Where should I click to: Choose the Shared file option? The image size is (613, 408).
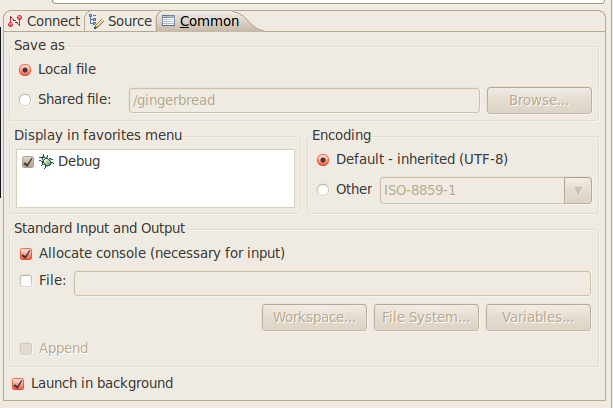[x=26, y=99]
